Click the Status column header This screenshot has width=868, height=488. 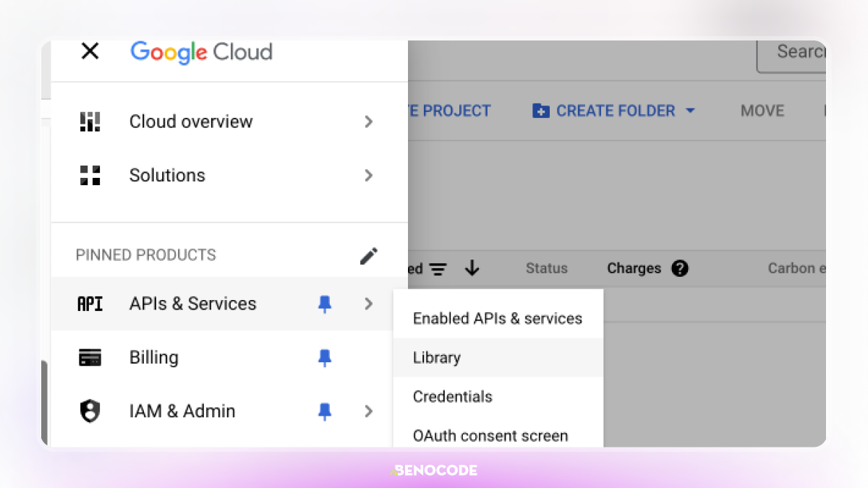coord(547,268)
